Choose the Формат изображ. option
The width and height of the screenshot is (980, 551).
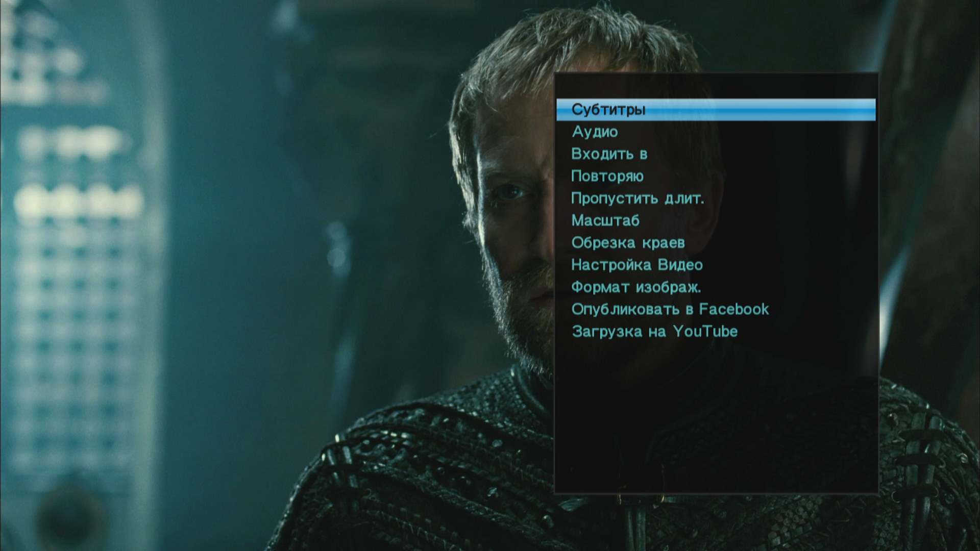[x=635, y=287]
